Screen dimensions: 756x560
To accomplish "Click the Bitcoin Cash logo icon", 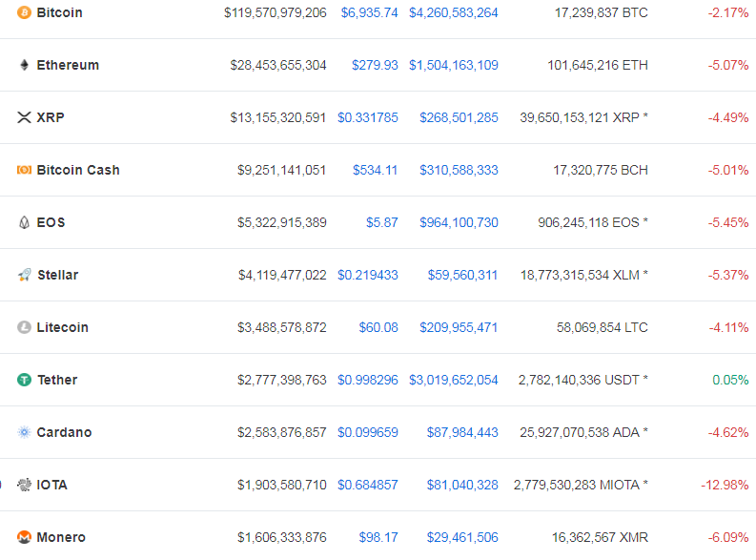I will [24, 170].
